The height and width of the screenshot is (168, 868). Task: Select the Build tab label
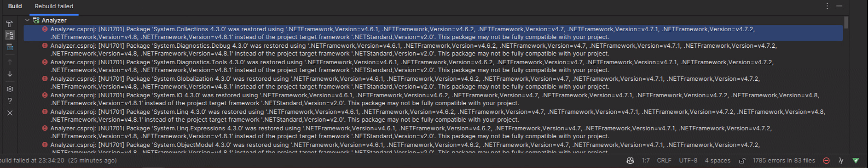tap(15, 6)
